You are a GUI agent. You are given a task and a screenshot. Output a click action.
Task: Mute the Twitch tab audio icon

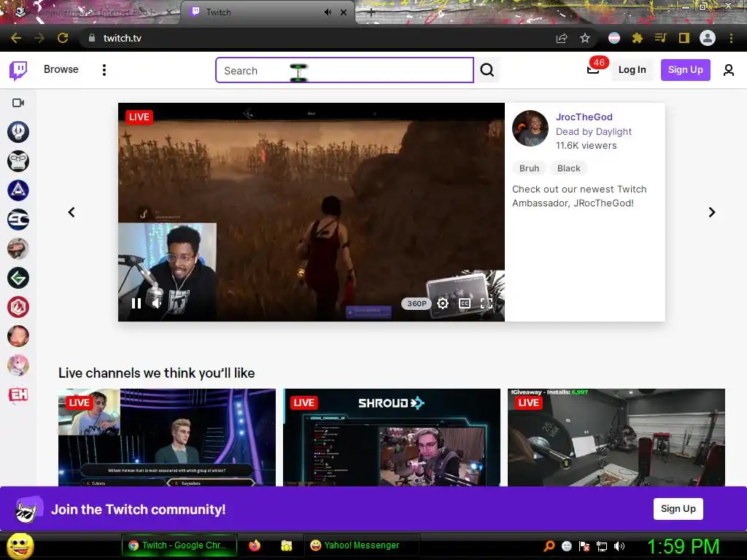point(328,12)
